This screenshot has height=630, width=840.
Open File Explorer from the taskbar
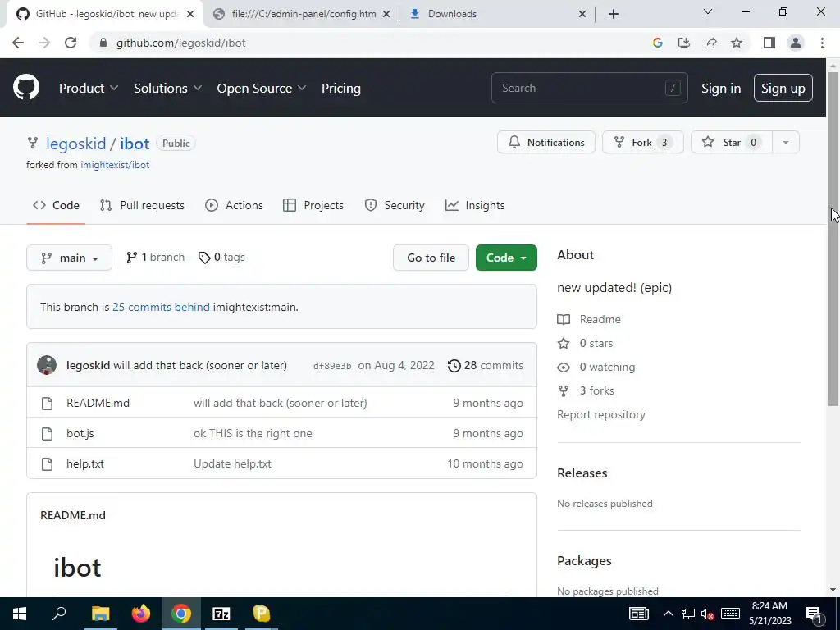(100, 614)
